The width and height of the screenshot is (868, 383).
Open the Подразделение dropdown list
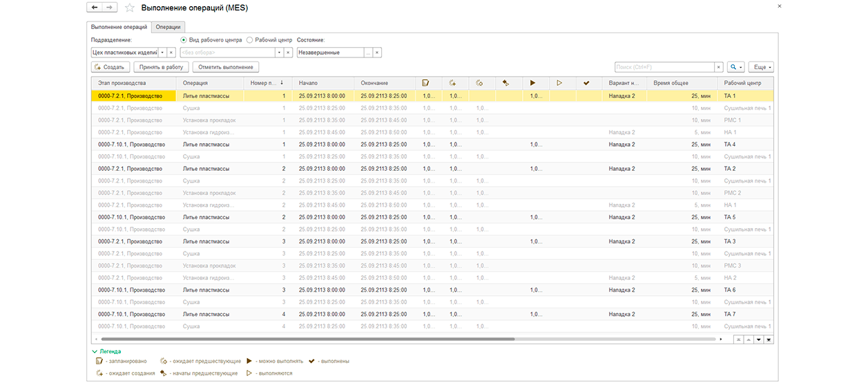click(163, 53)
